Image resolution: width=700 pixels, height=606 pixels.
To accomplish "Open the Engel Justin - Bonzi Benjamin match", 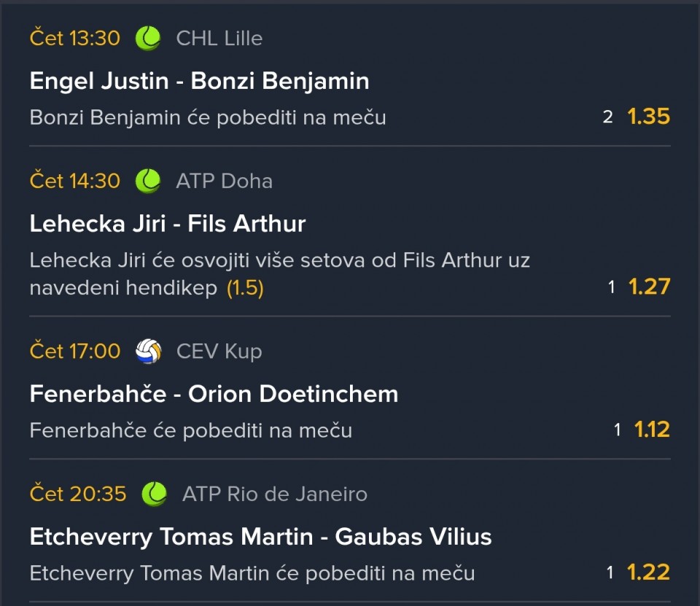I will click(x=199, y=80).
